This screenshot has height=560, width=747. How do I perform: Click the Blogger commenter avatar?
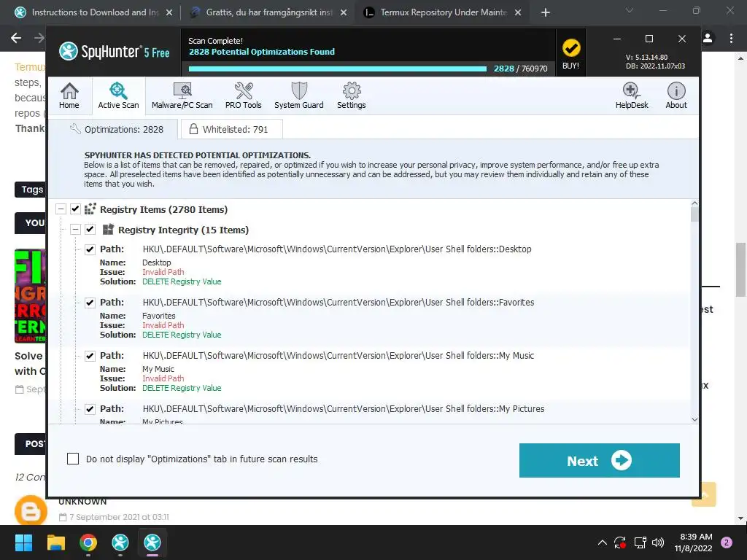pyautogui.click(x=31, y=510)
